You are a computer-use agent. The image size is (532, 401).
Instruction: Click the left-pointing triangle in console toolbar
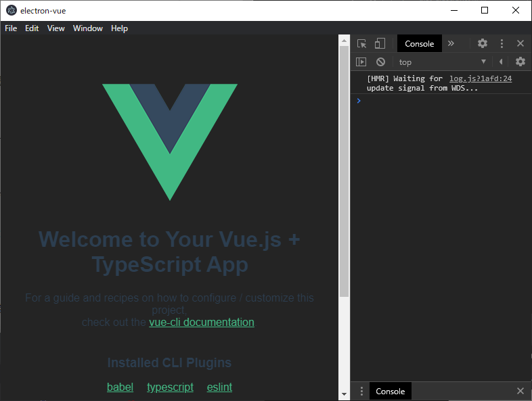click(x=501, y=62)
